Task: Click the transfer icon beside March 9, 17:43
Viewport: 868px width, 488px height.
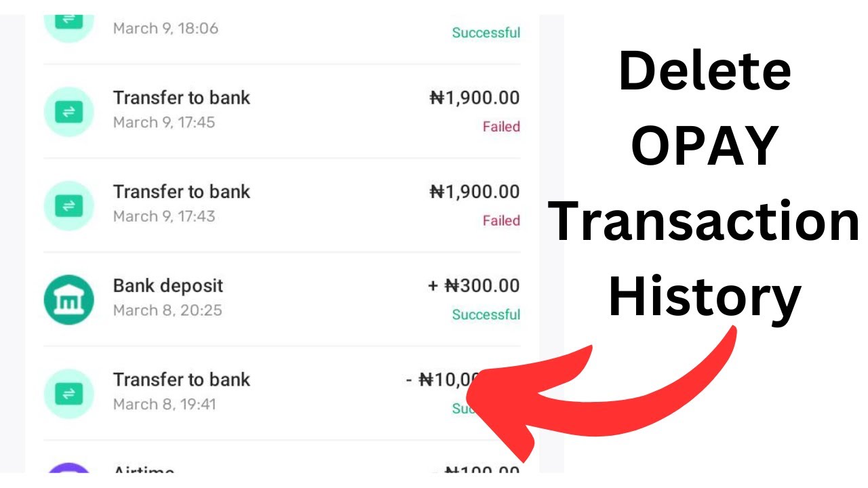Action: (x=68, y=205)
